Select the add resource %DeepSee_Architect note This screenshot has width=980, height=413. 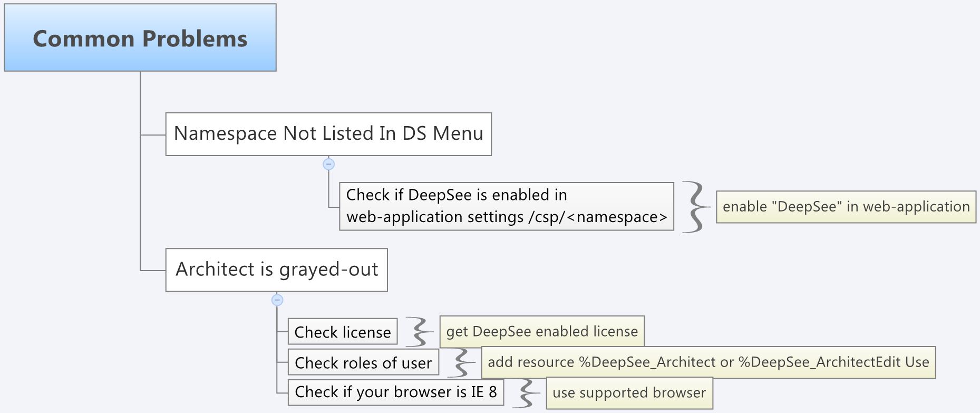[708, 362]
